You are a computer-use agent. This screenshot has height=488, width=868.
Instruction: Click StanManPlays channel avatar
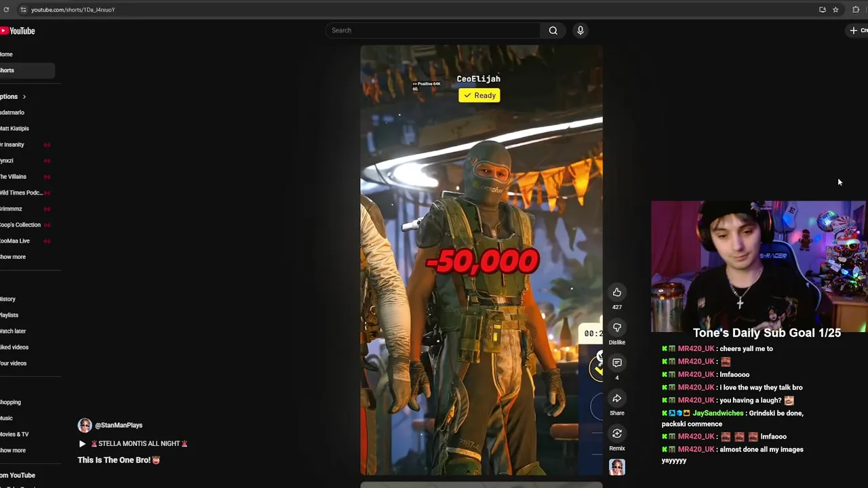85,425
